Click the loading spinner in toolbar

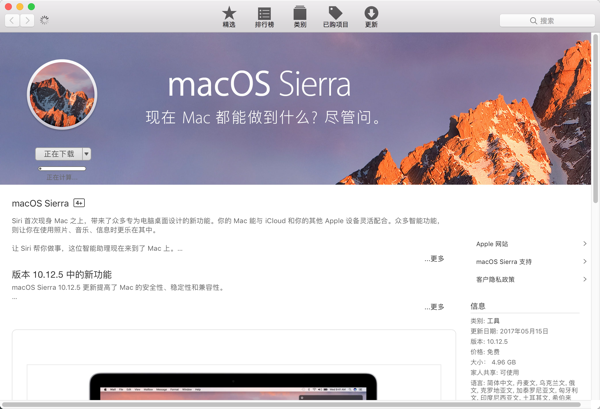[44, 20]
